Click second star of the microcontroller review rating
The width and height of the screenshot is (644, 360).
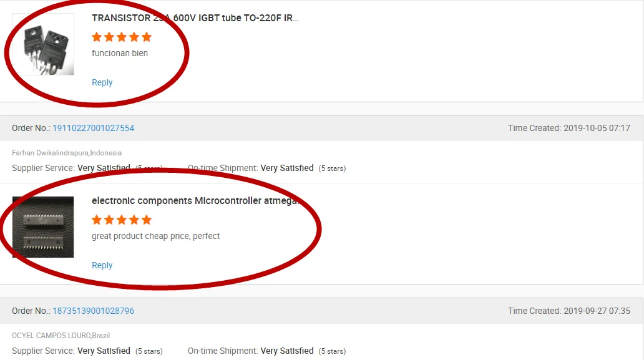(109, 220)
